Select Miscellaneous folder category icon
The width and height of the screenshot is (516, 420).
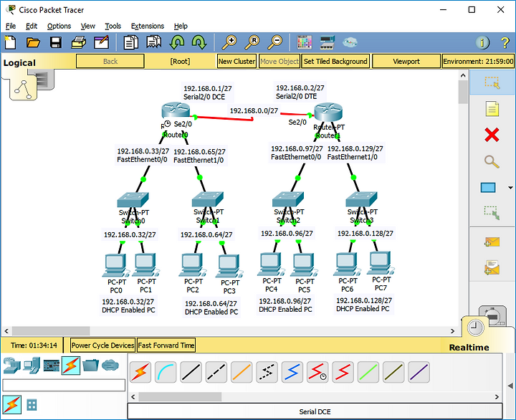(x=90, y=366)
